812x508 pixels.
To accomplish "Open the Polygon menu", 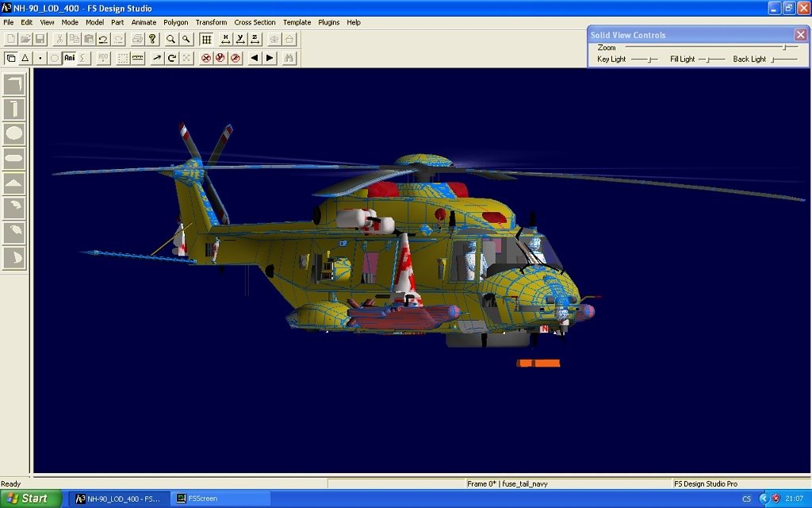I will click(176, 22).
